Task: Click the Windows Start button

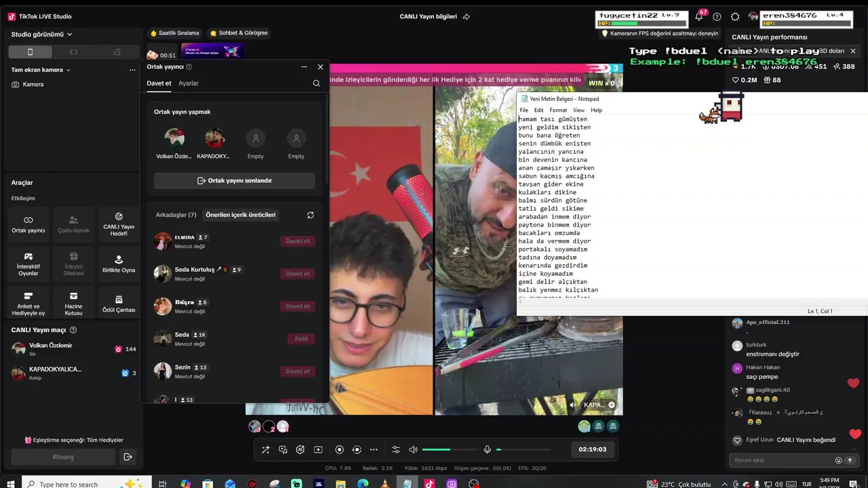Action: tap(9, 484)
